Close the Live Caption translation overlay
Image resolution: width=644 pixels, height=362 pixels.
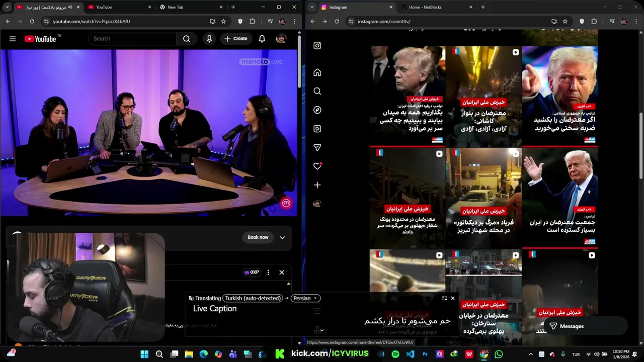click(452, 298)
